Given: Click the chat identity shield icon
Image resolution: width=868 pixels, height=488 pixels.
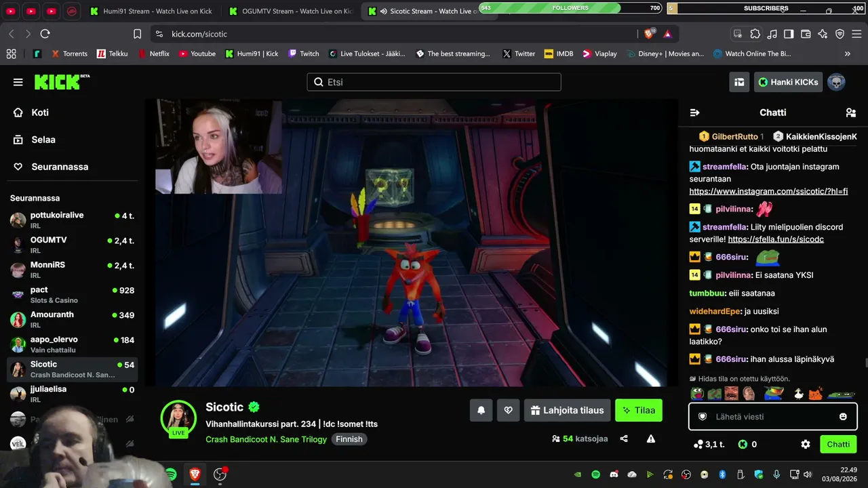Looking at the screenshot, I should tap(703, 416).
